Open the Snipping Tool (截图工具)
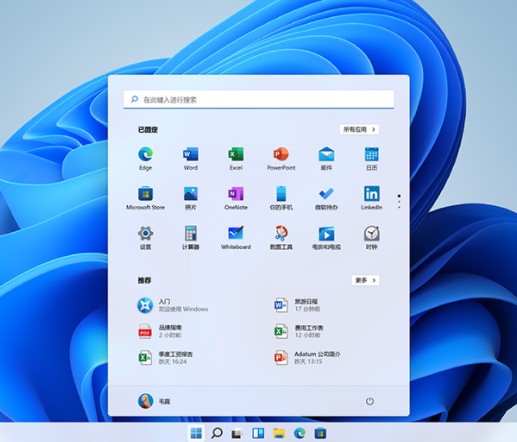The image size is (517, 442). point(281,237)
